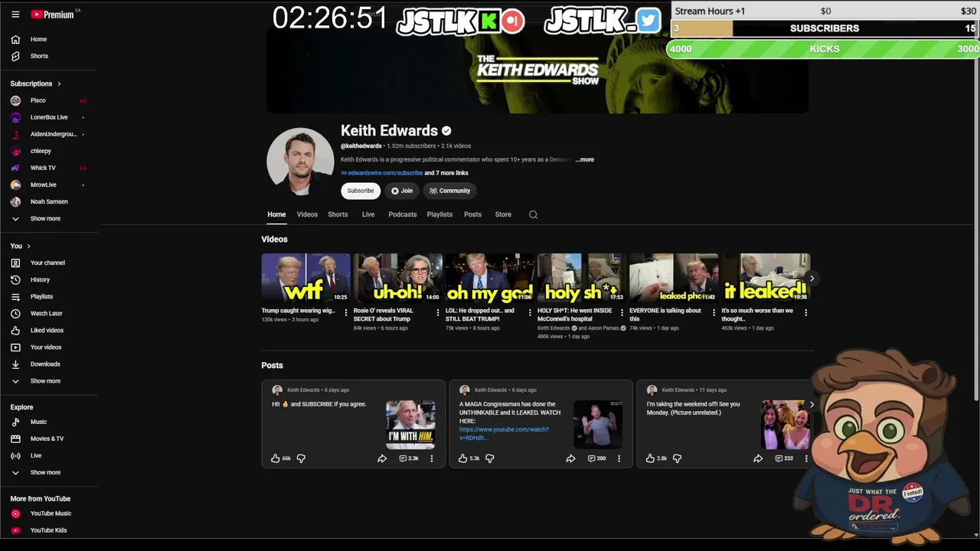
Task: Expand Subscriptions section chevron
Action: (x=59, y=83)
